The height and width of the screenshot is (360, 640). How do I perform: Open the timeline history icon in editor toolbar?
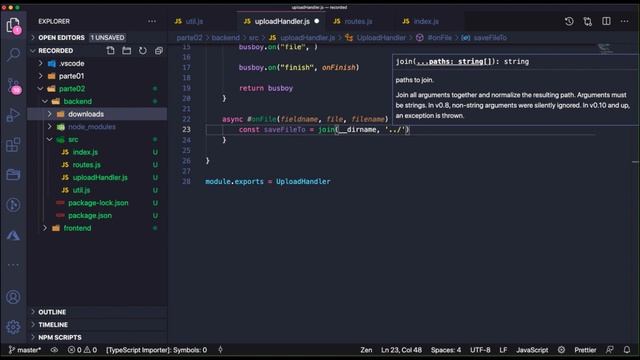pyautogui.click(x=569, y=21)
